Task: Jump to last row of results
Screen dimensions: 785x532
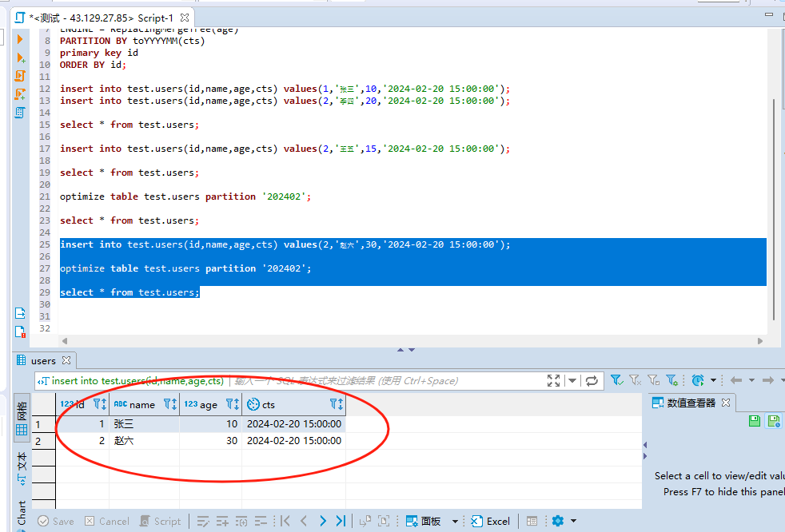Action: [x=341, y=521]
